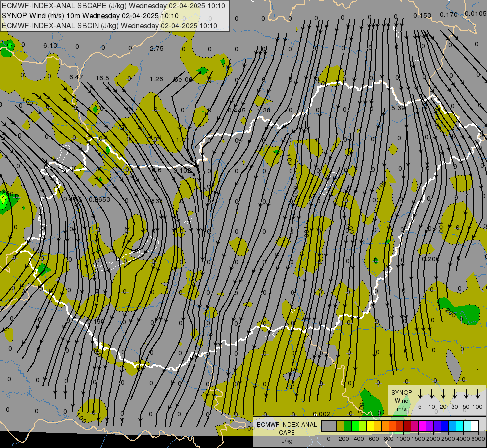The image size is (487, 448).
Task: Click the 0.170 value on the map
Action: [449, 14]
